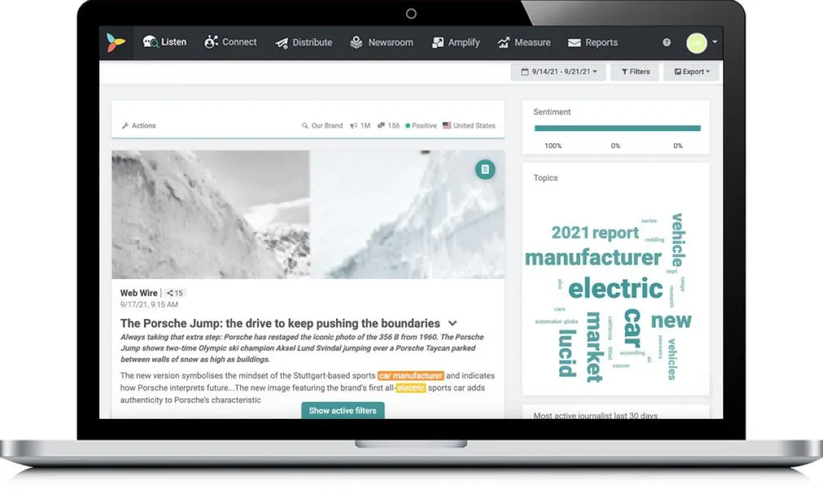Click the 156 comments indicator
This screenshot has width=823, height=504.
click(x=388, y=125)
